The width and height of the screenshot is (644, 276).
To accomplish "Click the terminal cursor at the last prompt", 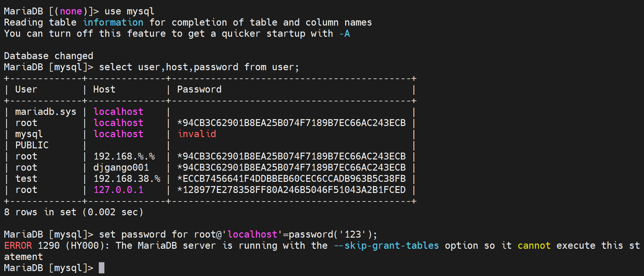I will 101,268.
